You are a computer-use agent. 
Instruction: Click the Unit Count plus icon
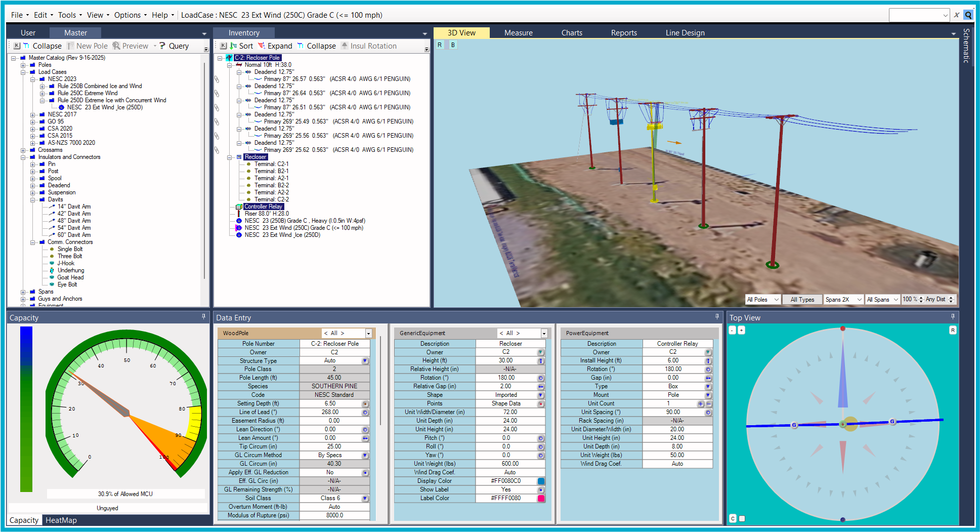(x=701, y=404)
